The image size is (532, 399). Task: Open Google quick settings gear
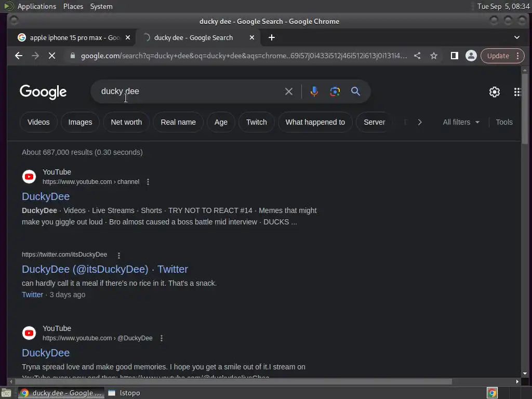point(495,91)
